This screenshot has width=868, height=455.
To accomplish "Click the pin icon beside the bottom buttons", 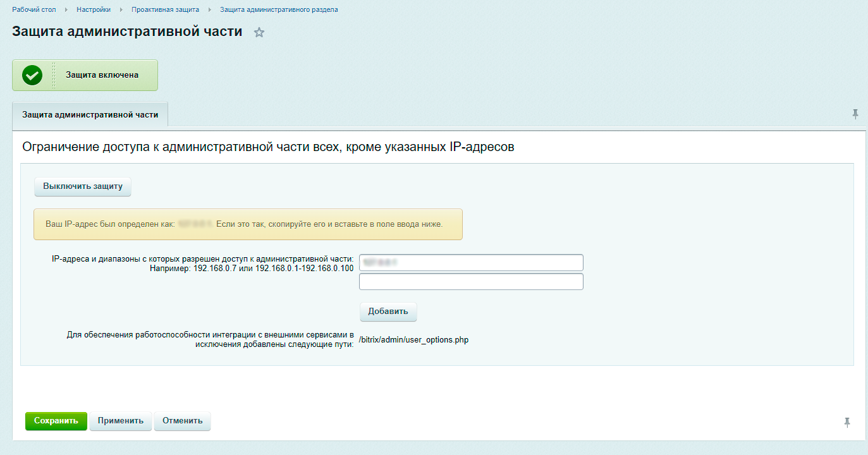I will coord(847,422).
